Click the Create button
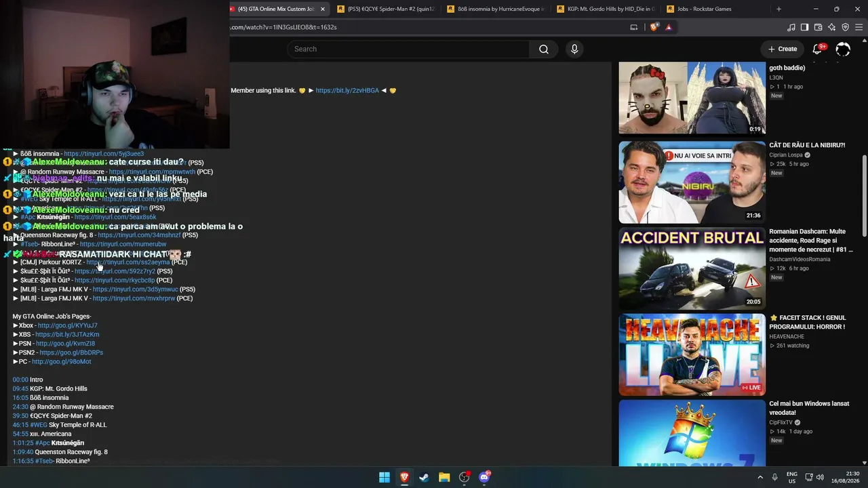The image size is (868, 488). [783, 49]
